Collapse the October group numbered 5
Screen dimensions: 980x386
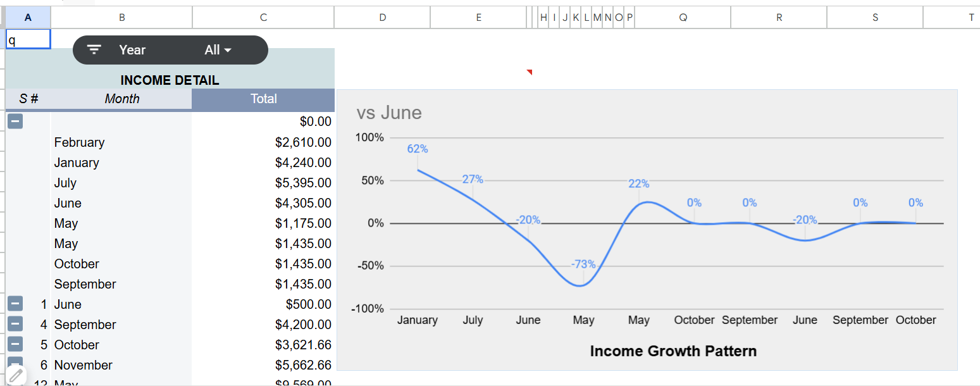coord(15,345)
